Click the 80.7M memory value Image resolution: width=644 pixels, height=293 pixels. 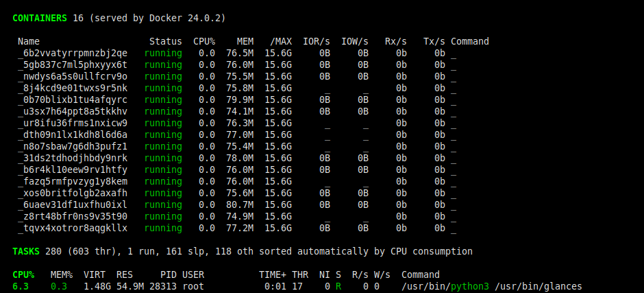240,205
